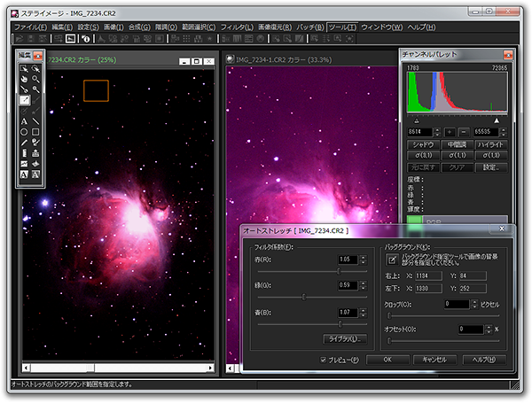Click the ハイライト highlight button in the Channel Palette
The image size is (532, 403).
pyautogui.click(x=492, y=144)
